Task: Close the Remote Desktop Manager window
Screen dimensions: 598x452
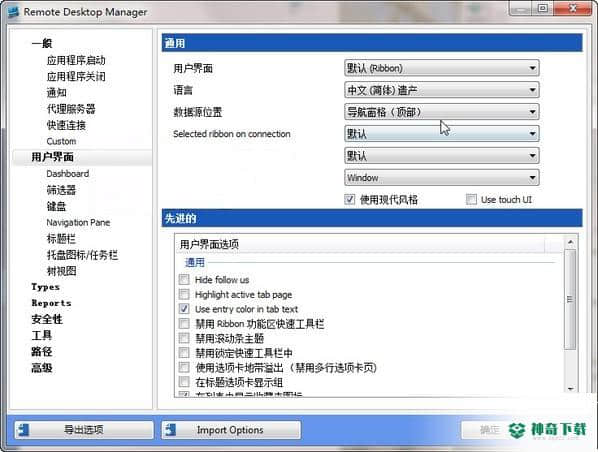Action: (x=573, y=8)
